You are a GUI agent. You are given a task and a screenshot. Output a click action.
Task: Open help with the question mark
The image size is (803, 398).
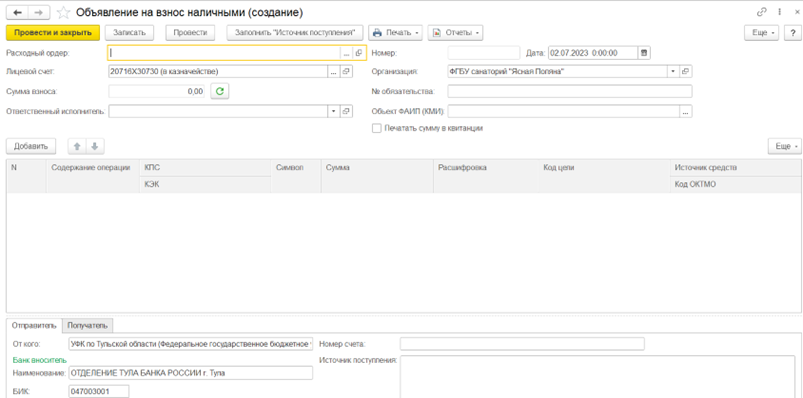tap(792, 32)
